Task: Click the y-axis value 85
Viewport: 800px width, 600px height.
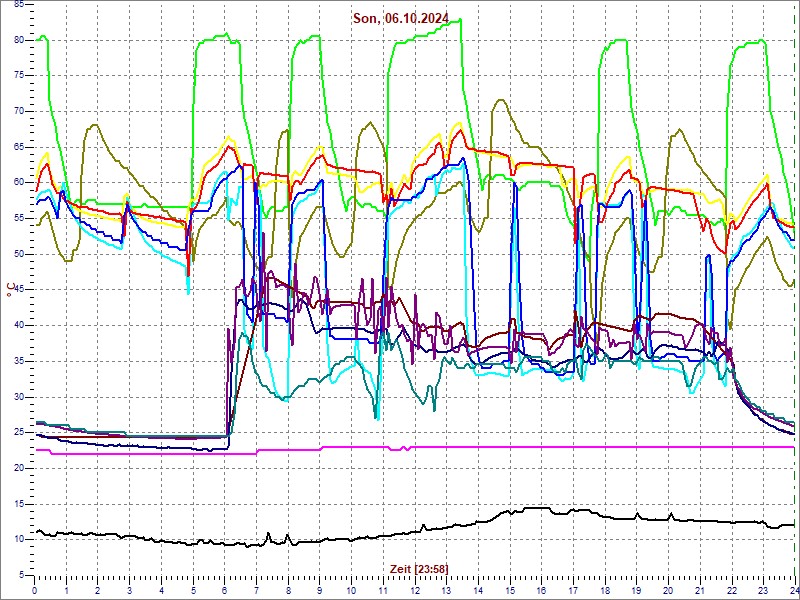Action: click(19, 4)
